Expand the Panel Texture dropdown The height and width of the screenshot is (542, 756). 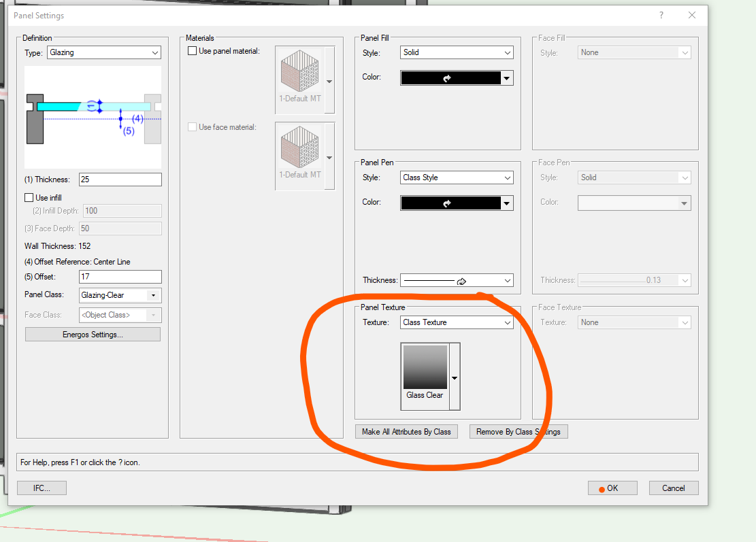click(457, 322)
